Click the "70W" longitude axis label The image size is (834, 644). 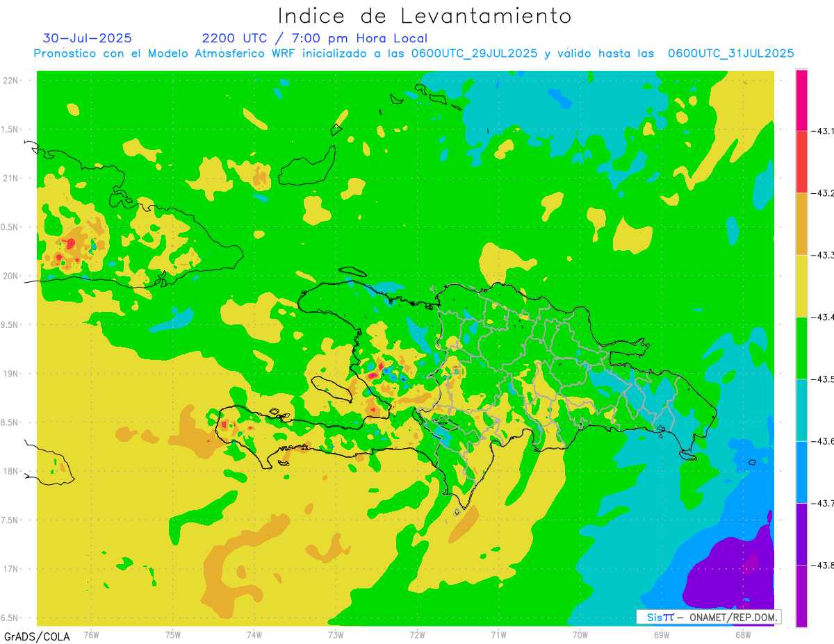point(580,634)
